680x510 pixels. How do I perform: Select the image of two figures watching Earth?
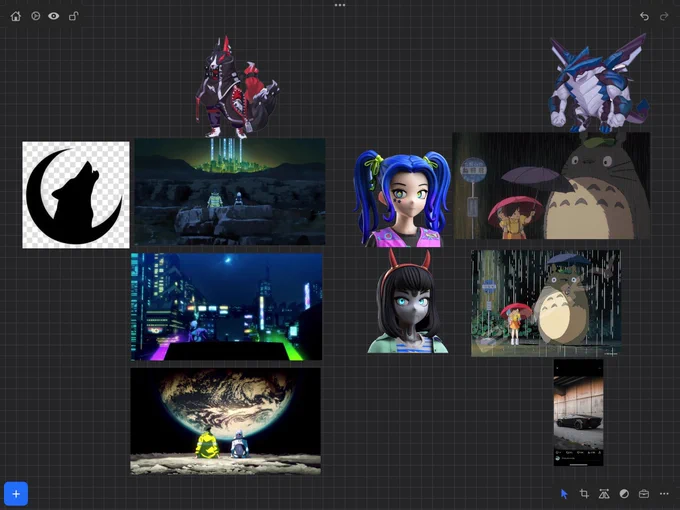226,421
